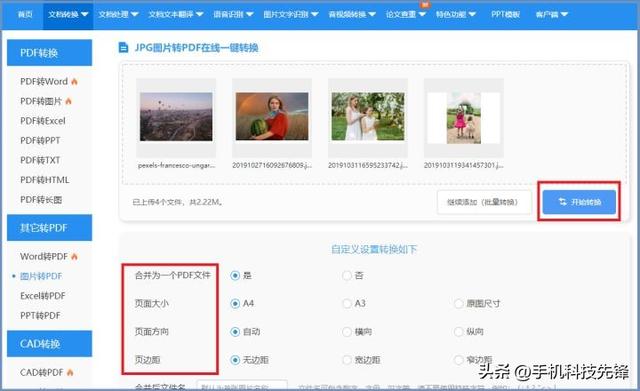Click the 自定义设置转换如下 heading
The image size is (640, 391).
(x=373, y=249)
